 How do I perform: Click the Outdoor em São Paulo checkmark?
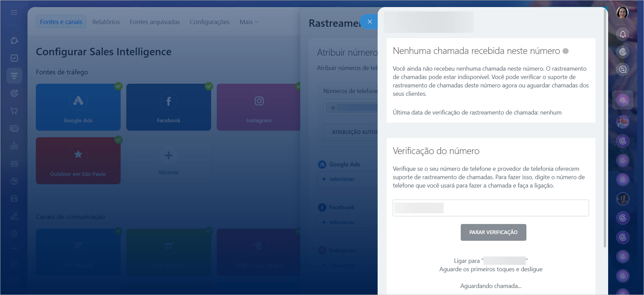(118, 140)
